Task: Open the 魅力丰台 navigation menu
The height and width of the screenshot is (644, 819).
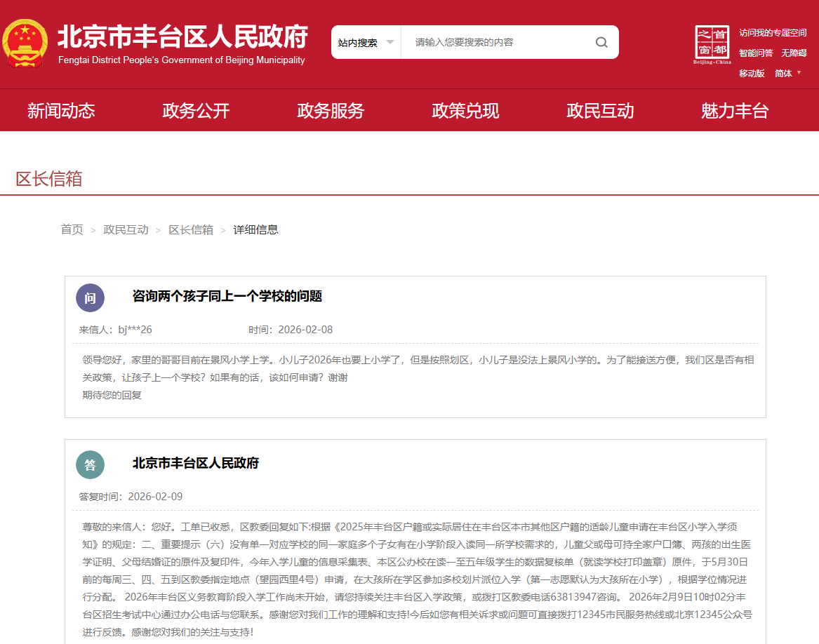Action: pyautogui.click(x=735, y=110)
